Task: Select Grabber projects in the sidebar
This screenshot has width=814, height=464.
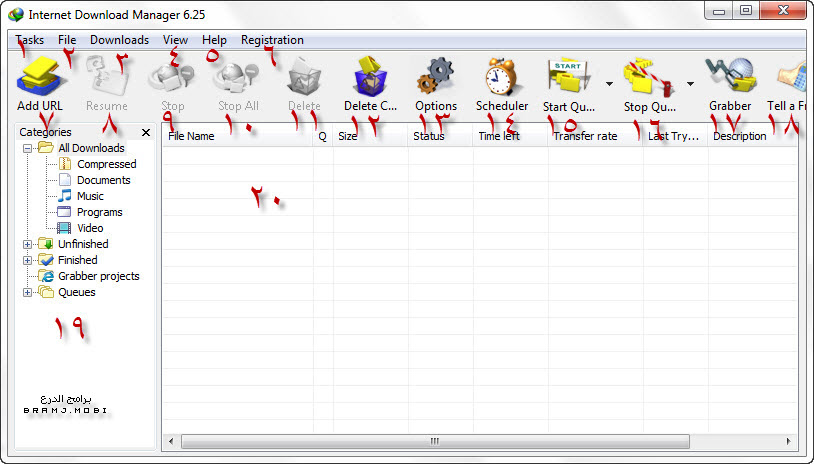Action: coord(98,276)
